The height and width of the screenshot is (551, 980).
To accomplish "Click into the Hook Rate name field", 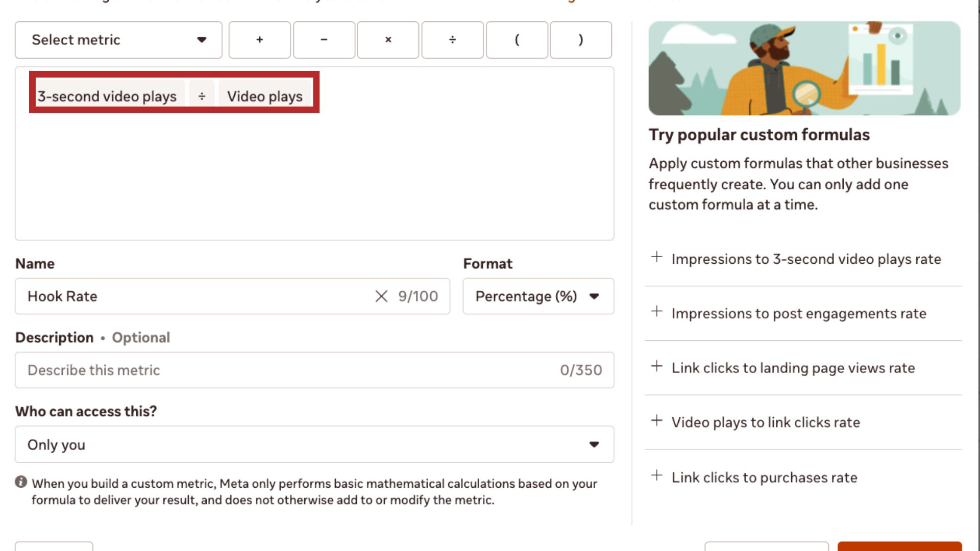I will click(x=194, y=296).
